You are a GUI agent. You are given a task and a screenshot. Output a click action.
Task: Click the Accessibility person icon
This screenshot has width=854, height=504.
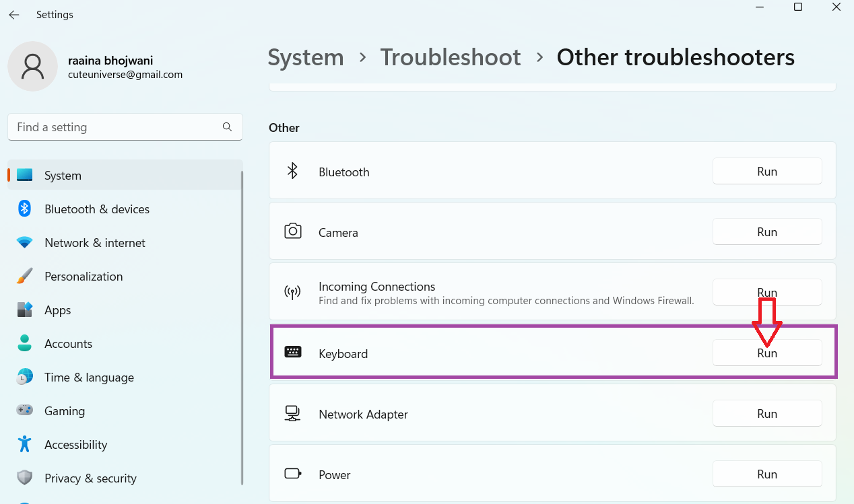[24, 444]
